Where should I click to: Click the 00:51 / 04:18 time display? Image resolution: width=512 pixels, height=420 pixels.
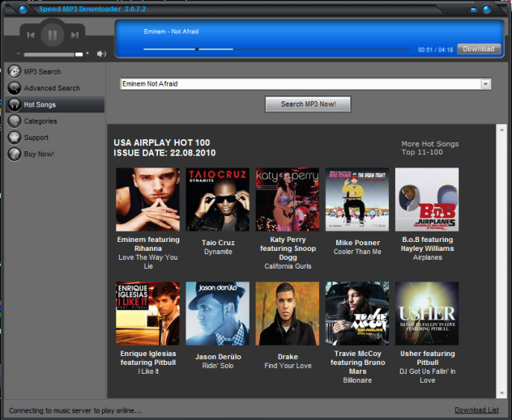tap(435, 50)
